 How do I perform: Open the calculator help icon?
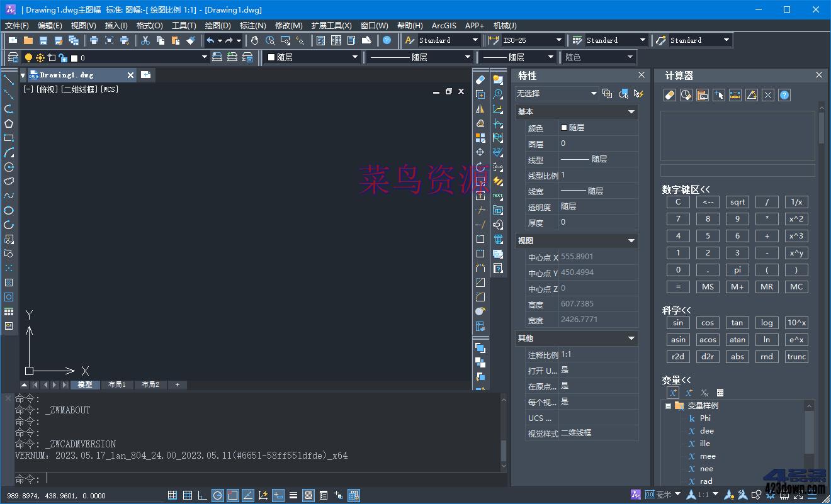(784, 94)
